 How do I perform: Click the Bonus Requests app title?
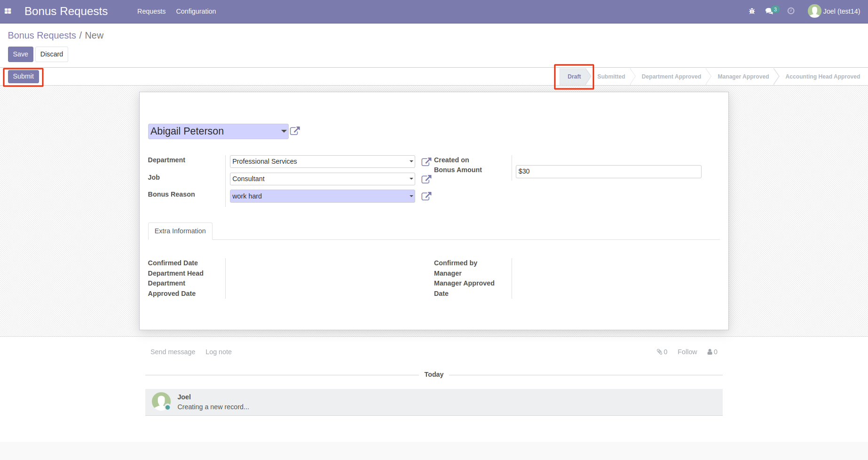[66, 11]
